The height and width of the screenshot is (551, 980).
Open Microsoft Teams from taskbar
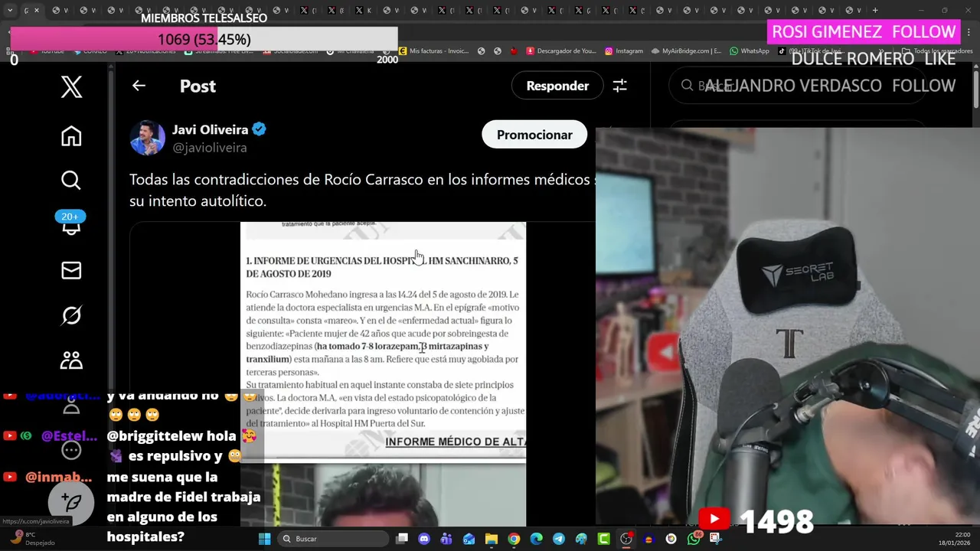(446, 539)
